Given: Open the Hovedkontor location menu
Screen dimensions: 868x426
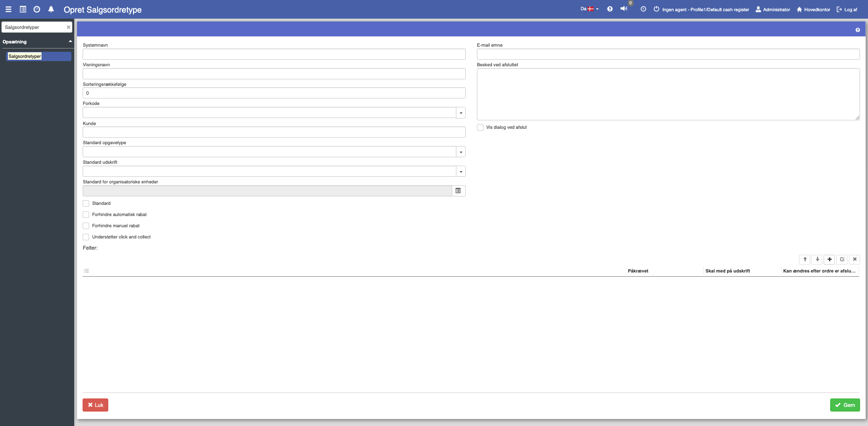Looking at the screenshot, I should pos(813,9).
